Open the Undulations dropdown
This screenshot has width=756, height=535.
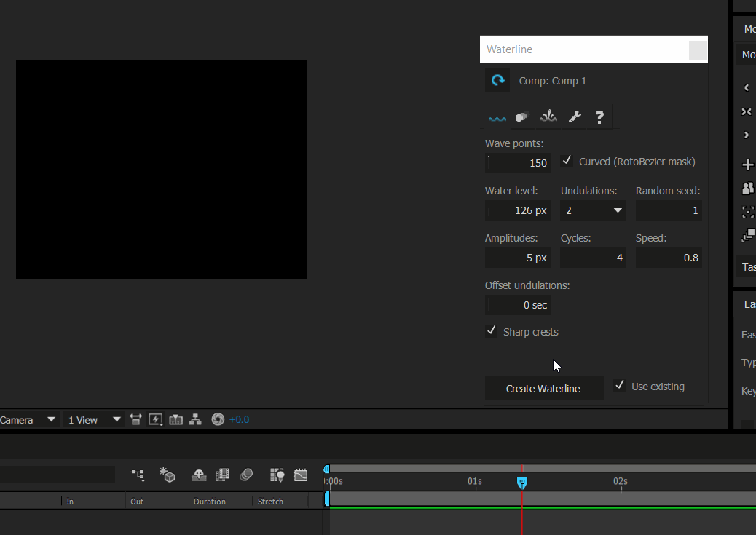[x=593, y=210]
